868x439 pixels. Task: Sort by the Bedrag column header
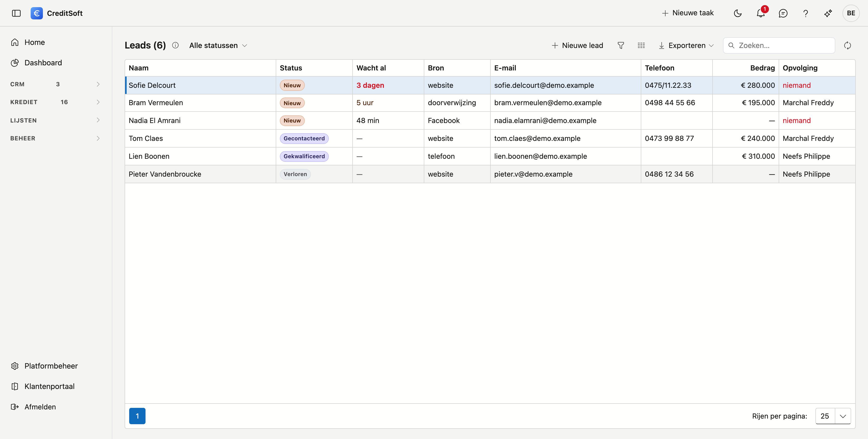click(x=745, y=68)
